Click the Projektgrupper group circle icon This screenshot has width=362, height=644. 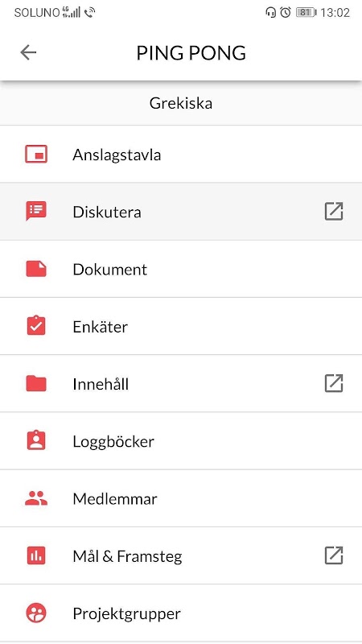pyautogui.click(x=36, y=613)
